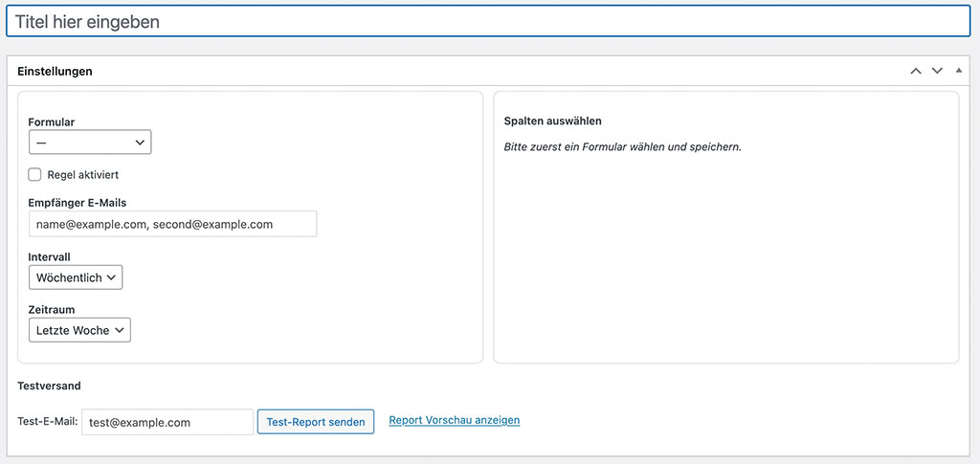This screenshot has height=464, width=980.
Task: Click the 'Empfänger E-Mails' label
Action: 78,202
